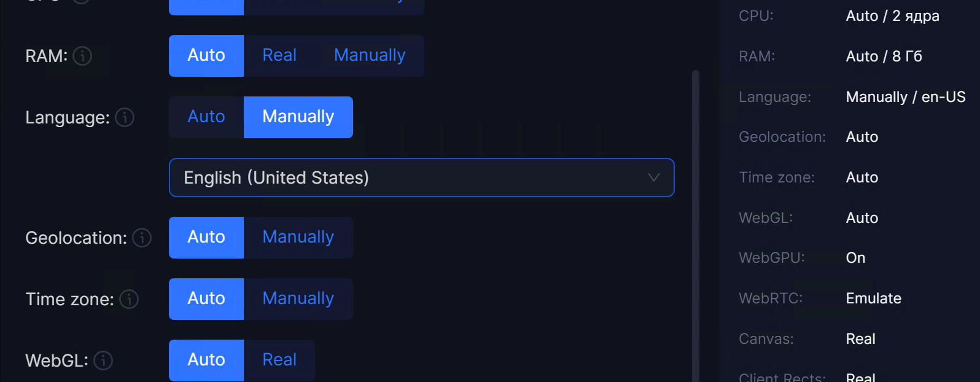Viewport: 980px width, 382px height.
Task: Click the info icon beside WebGL
Action: [103, 361]
